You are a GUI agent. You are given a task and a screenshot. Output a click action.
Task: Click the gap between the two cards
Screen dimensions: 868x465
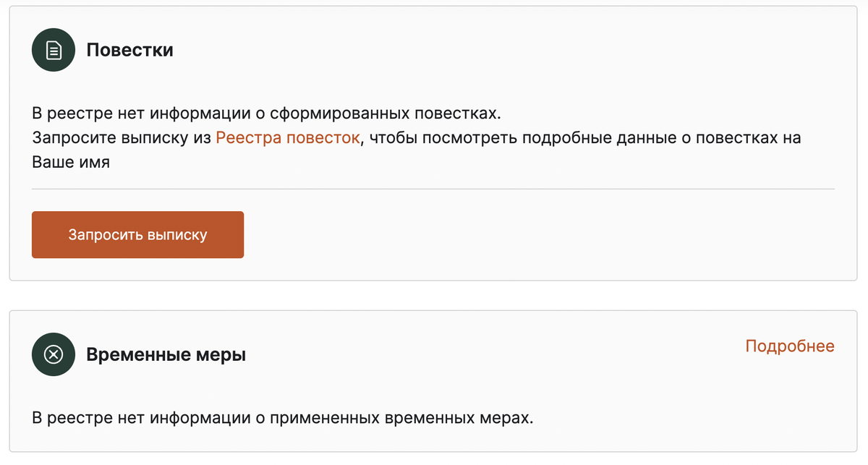coord(433,296)
